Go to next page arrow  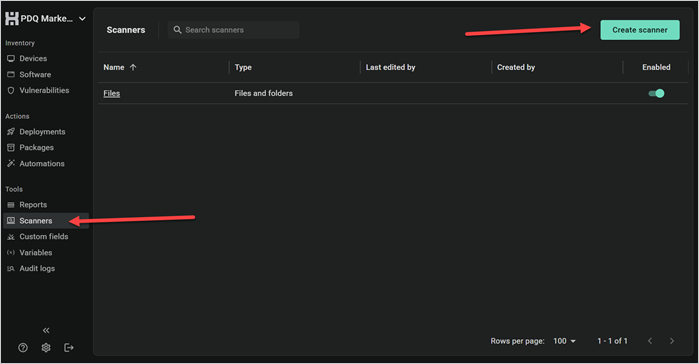coord(672,341)
